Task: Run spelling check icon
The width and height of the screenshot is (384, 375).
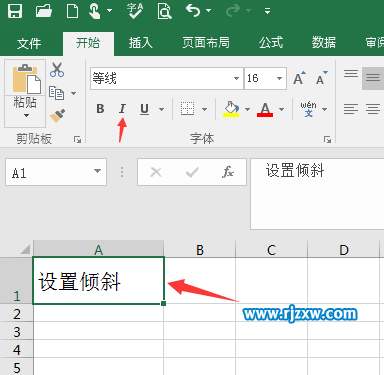Action: click(x=135, y=11)
